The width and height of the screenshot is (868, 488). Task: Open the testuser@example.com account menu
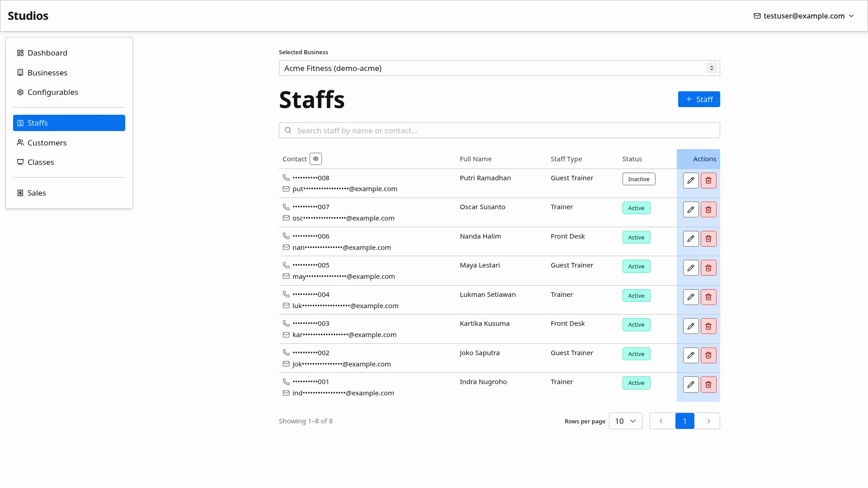804,16
